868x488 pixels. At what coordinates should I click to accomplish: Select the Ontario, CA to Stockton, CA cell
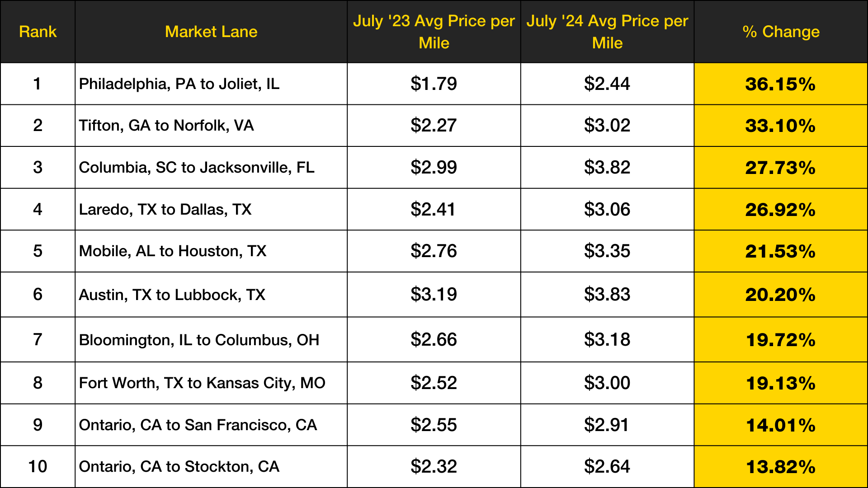coord(179,467)
